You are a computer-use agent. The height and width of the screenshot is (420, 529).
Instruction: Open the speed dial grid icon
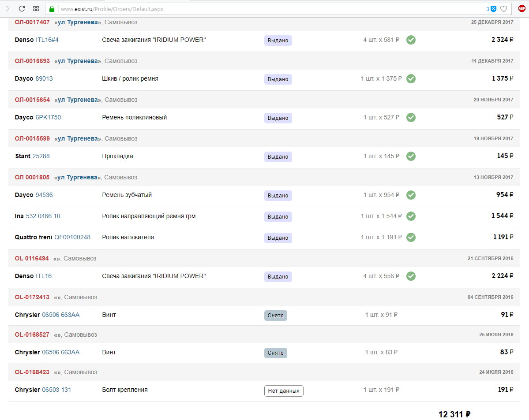36,9
